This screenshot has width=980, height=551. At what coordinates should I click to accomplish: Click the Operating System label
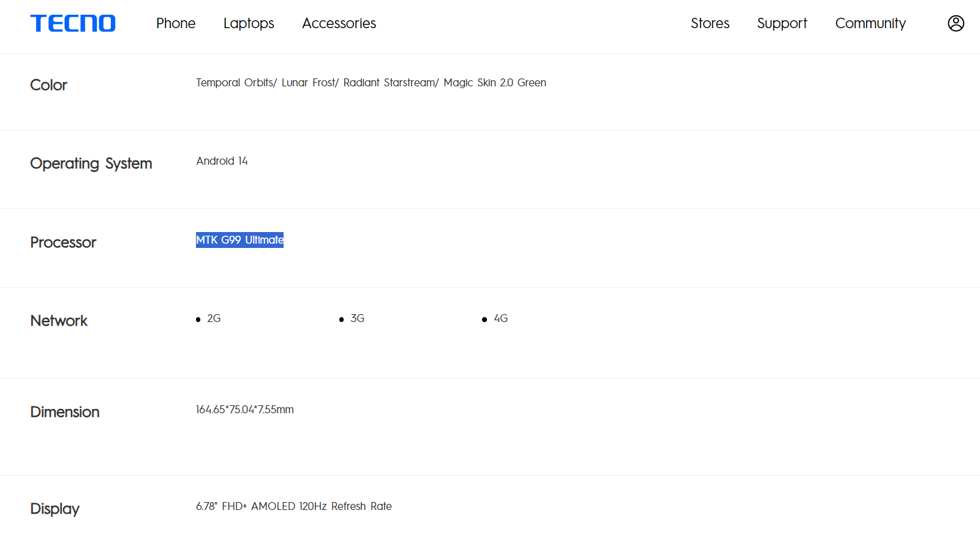[x=91, y=164]
